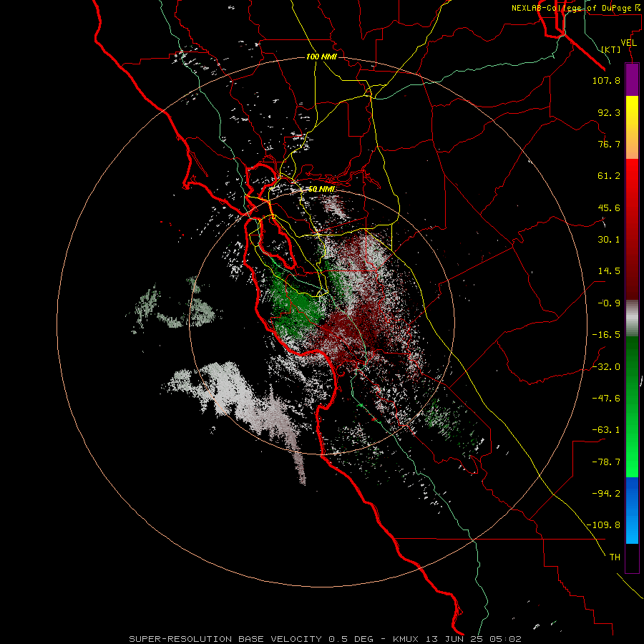644x644 pixels.
Task: Click the -94.2 velocity scale value
Action: pos(606,494)
